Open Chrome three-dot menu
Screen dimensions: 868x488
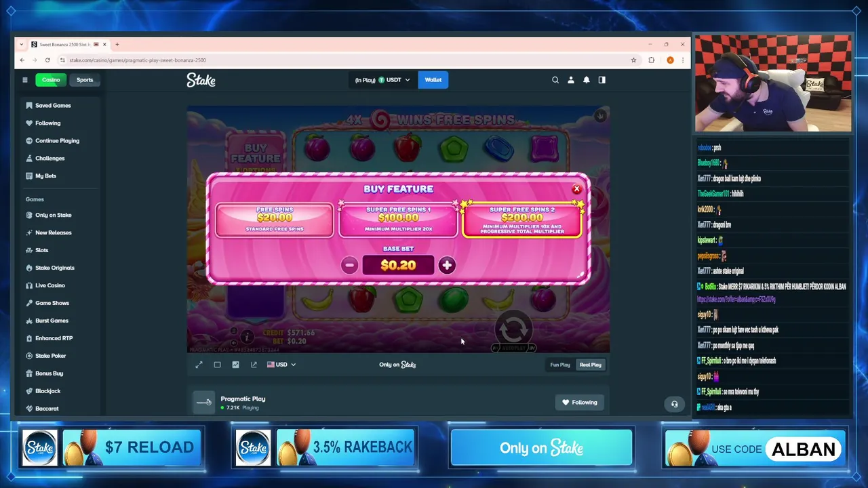pos(683,60)
